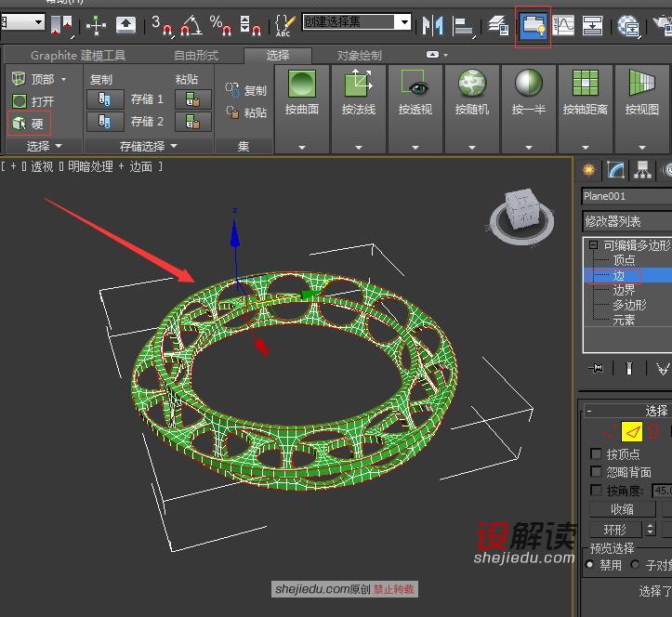Select the 禁用 preview radio button
Image resolution: width=672 pixels, height=617 pixels.
click(589, 565)
